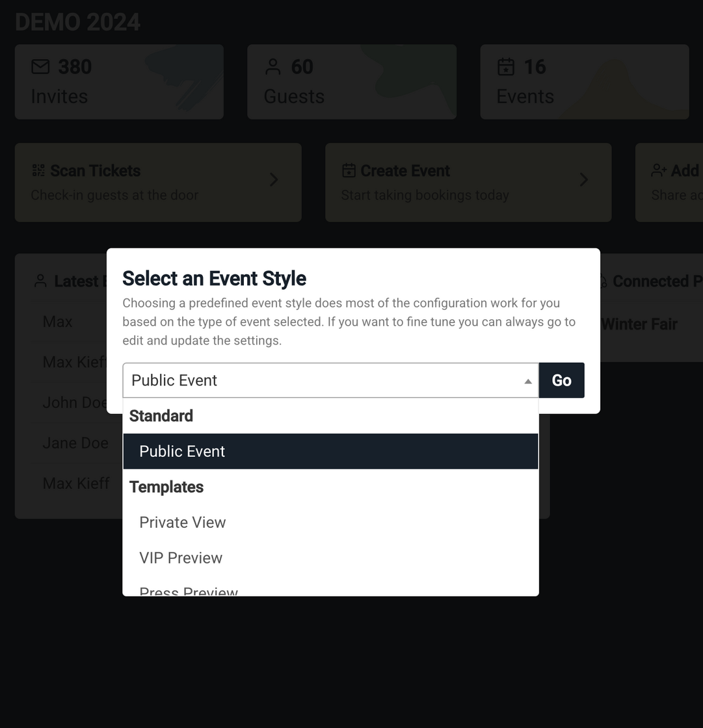Click the Guests stat card

(351, 82)
